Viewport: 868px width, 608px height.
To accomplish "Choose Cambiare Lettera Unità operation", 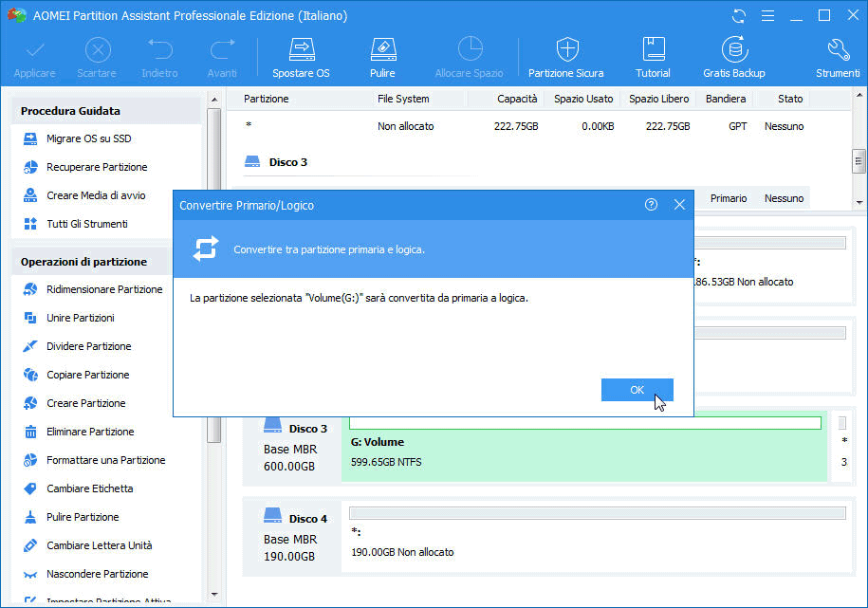I will [x=87, y=545].
